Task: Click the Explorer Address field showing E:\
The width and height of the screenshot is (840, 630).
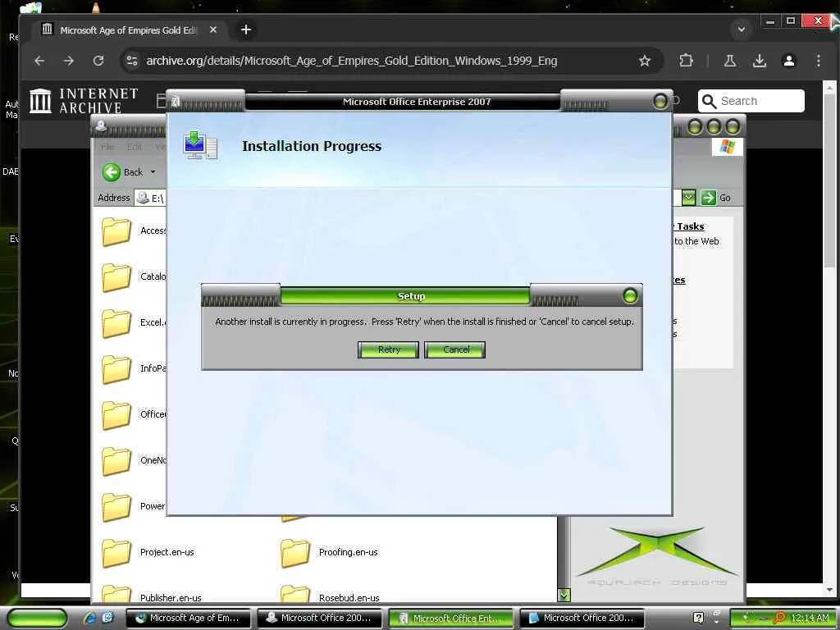Action: (x=151, y=199)
